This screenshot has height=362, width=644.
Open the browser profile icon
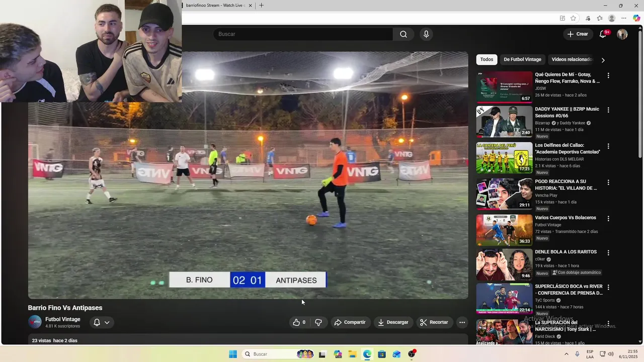(612, 18)
